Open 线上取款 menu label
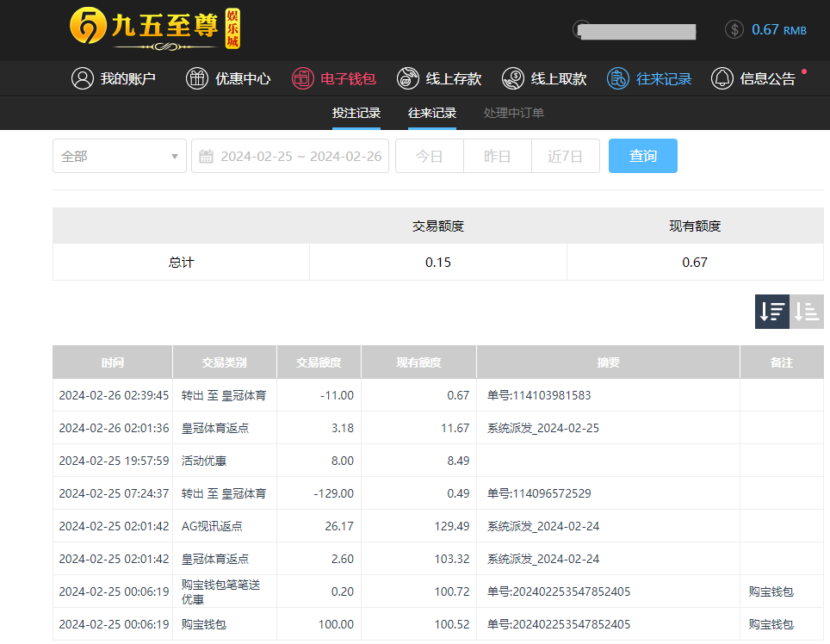The height and width of the screenshot is (644, 830). coord(559,78)
